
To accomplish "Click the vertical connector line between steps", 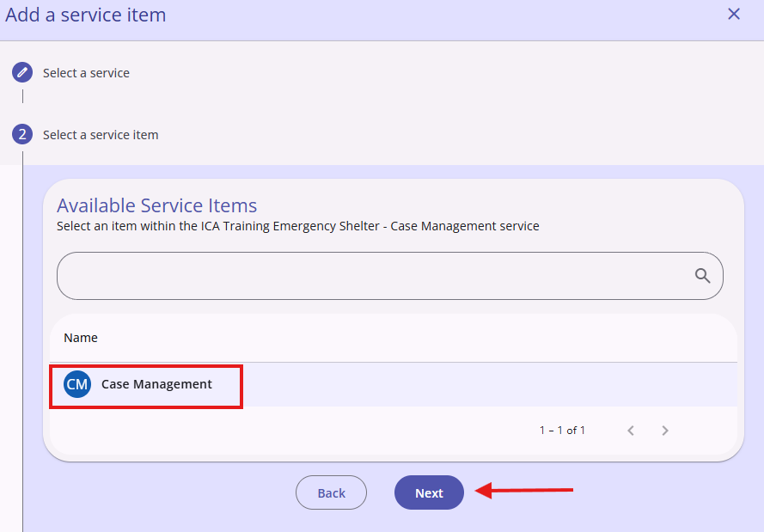I will 22,96.
